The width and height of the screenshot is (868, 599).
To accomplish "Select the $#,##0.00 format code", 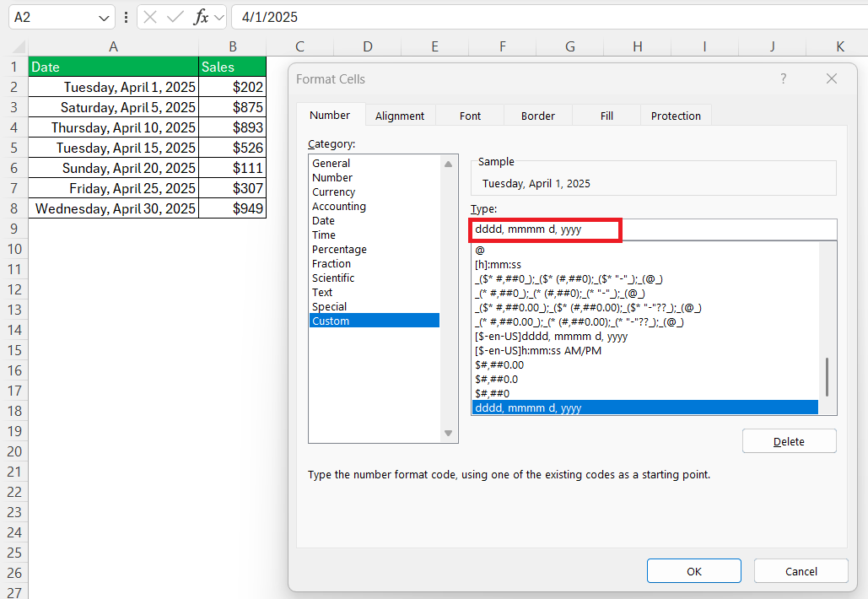I will [645, 365].
